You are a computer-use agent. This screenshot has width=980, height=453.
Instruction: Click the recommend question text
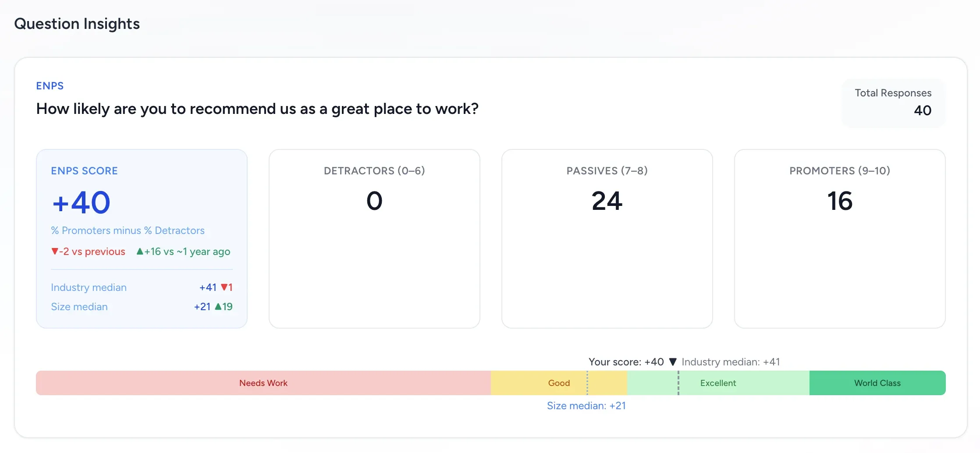point(257,109)
